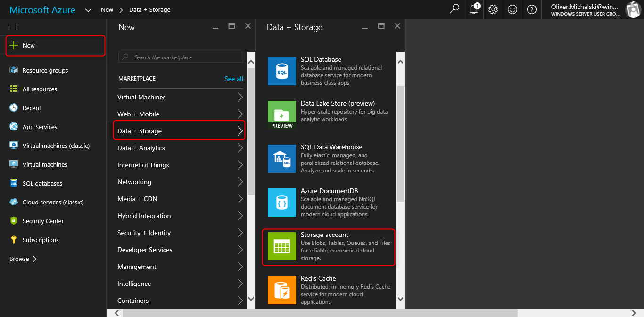Screen dimensions: 644x317
Task: Open the Data + Storage marketplace category
Action: (180, 131)
